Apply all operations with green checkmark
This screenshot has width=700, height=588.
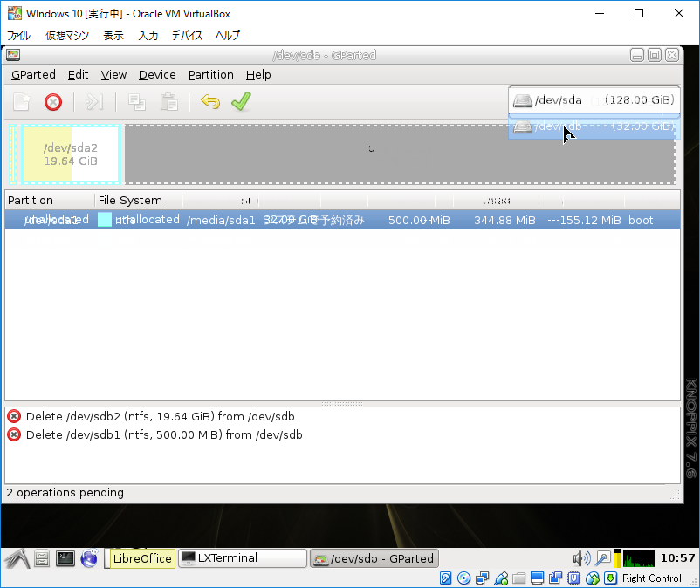(242, 101)
